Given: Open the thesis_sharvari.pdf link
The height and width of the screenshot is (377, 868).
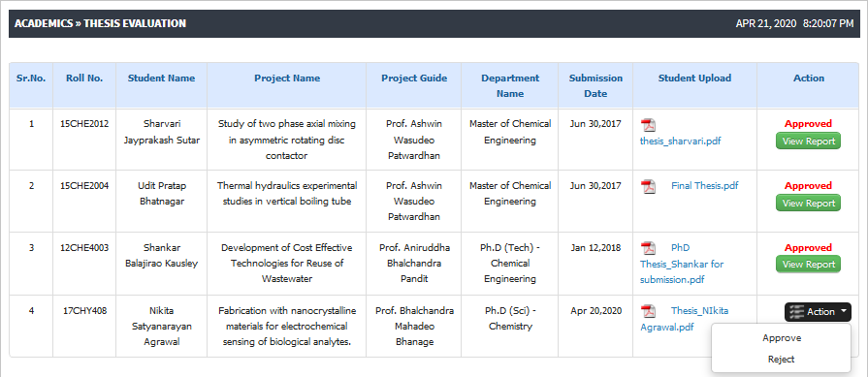Looking at the screenshot, I should point(681,141).
